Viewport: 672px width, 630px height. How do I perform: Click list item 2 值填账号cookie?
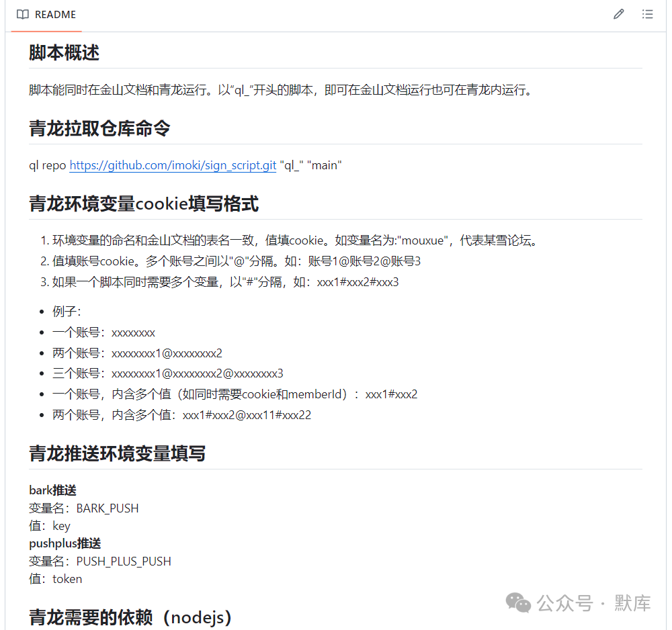pyautogui.click(x=237, y=261)
